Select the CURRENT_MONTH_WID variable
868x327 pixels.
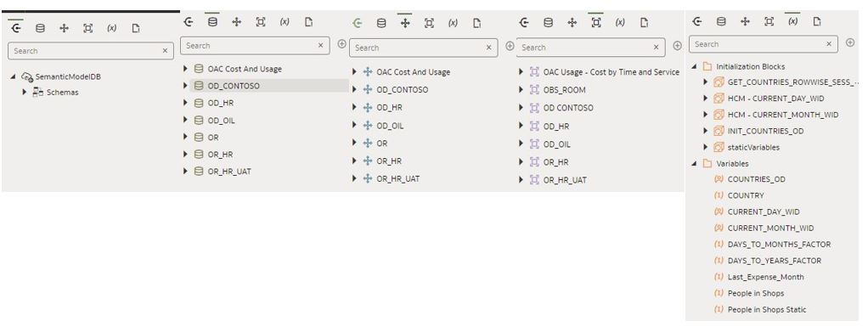770,228
